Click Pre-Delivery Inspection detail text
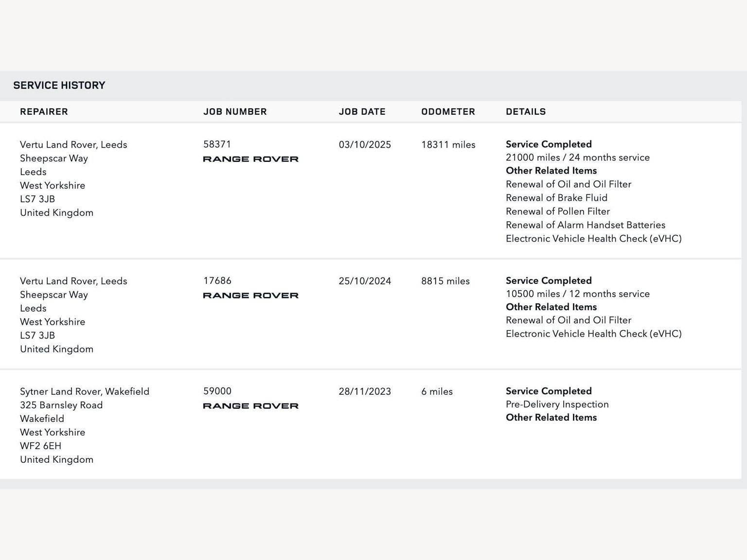747x560 pixels. 557,404
